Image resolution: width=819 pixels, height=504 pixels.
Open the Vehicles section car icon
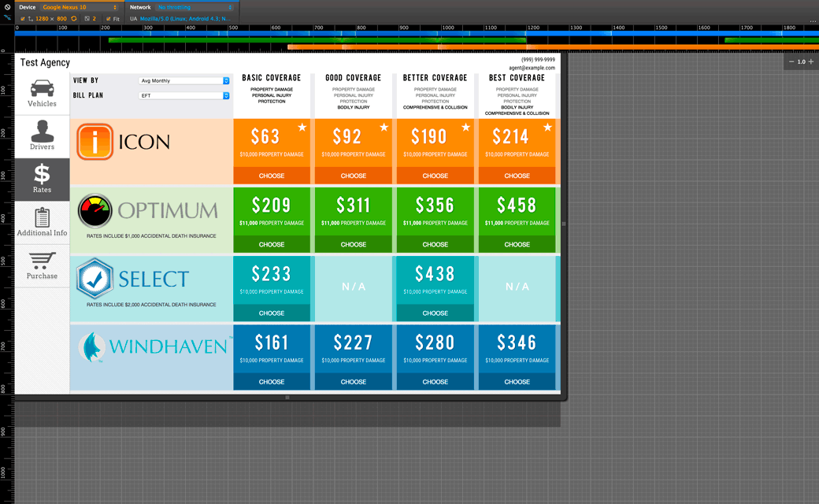pos(42,88)
